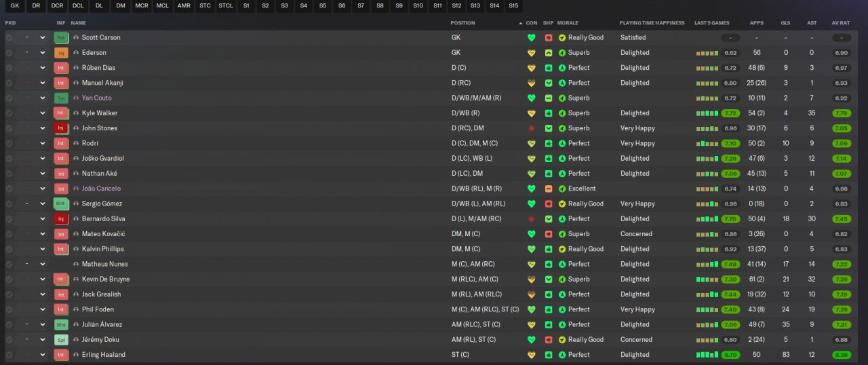Click Yan Couto's match sharpness icon
Image resolution: width=868 pixels, height=365 pixels.
coord(549,98)
